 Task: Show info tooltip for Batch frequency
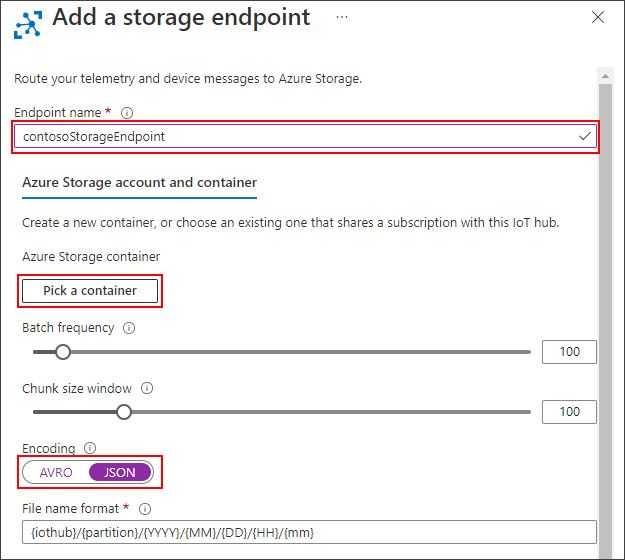click(x=129, y=328)
